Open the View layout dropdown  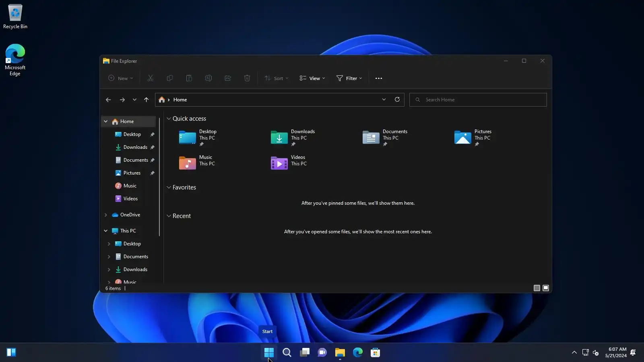pos(312,78)
